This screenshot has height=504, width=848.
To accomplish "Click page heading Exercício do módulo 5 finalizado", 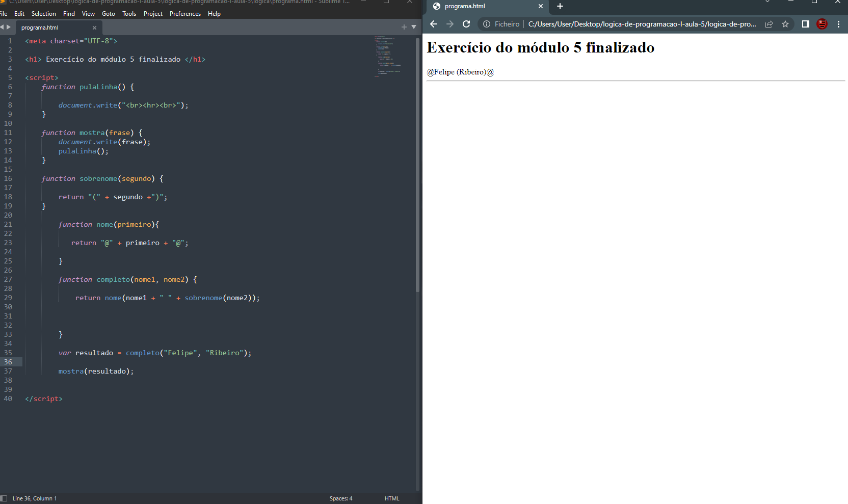I will (540, 47).
